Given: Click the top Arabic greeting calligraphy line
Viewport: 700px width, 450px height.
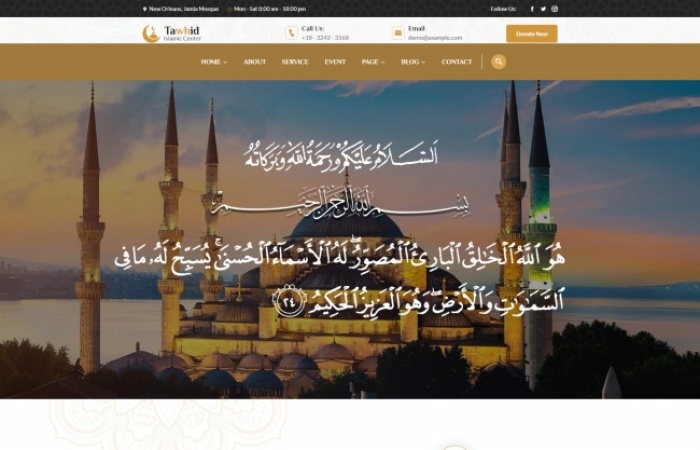Looking at the screenshot, I should click(x=341, y=155).
